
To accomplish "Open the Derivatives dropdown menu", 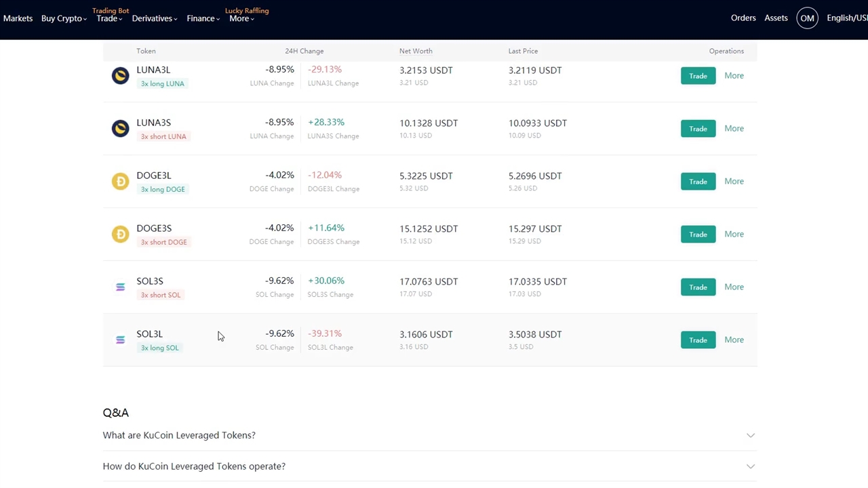I will (x=154, y=18).
